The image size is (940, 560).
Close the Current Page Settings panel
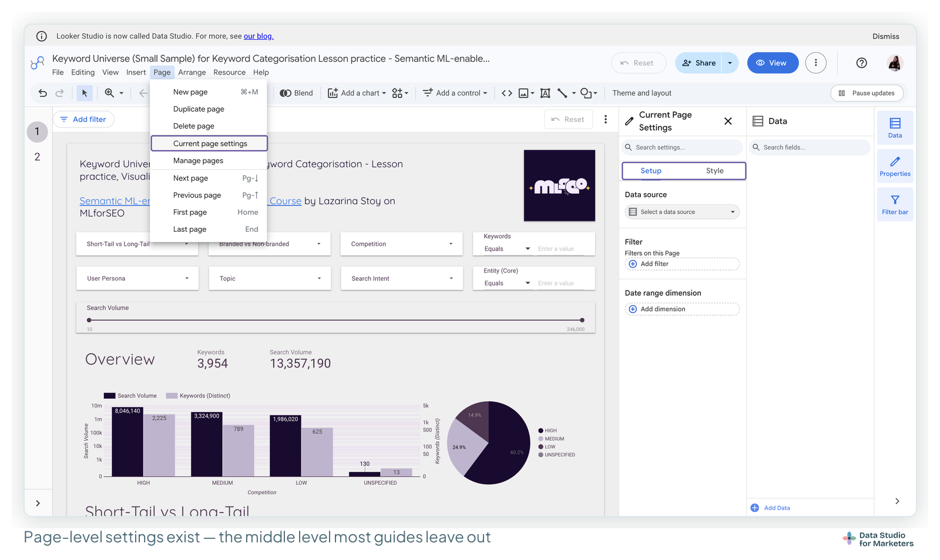pyautogui.click(x=728, y=121)
